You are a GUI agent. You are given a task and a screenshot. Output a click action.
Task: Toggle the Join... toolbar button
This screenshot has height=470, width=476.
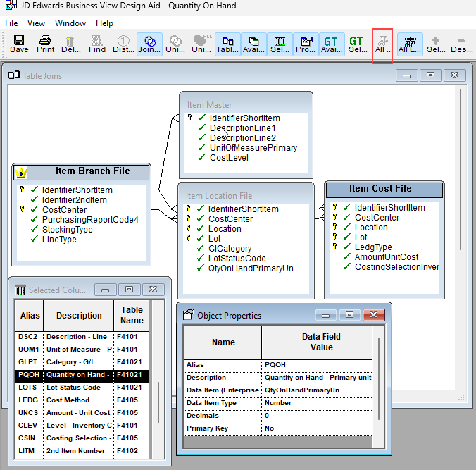pos(149,44)
